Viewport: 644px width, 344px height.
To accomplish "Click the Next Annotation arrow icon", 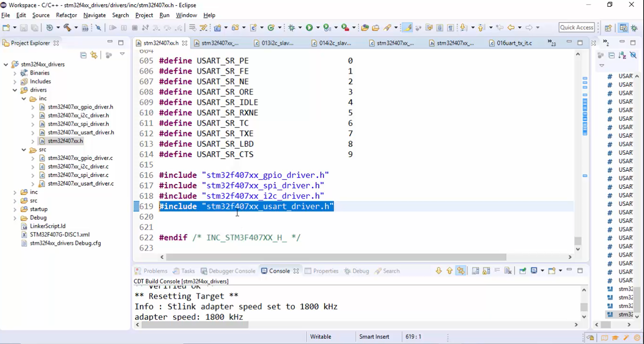I will pyautogui.click(x=463, y=28).
